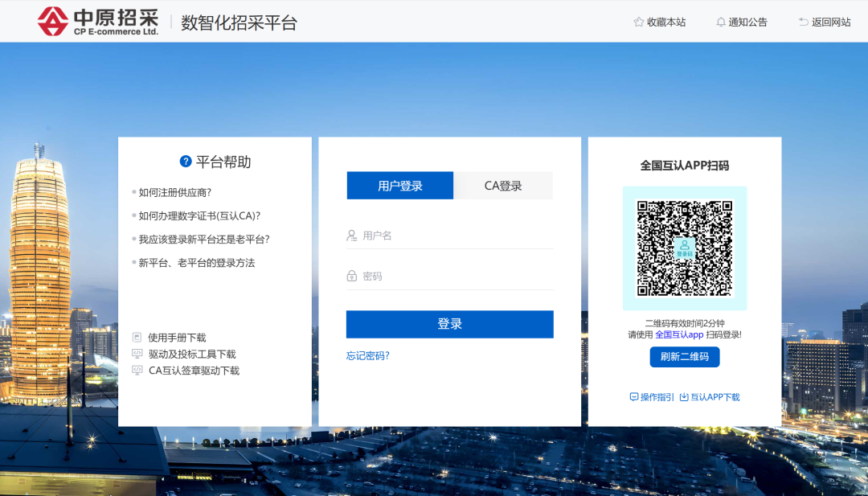Click 返回网站 in the header

tap(831, 23)
